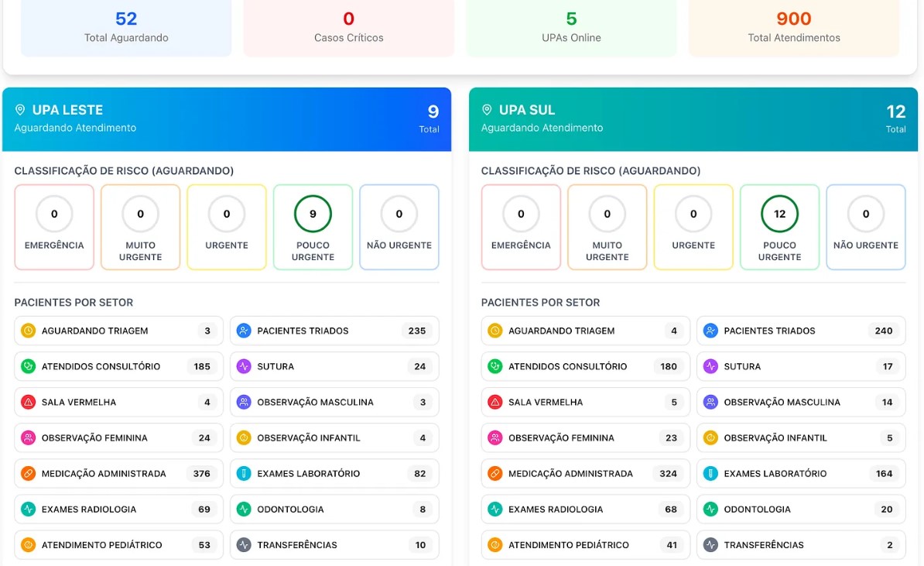Open the Casos Críticos summary card
This screenshot has width=924, height=566.
pyautogui.click(x=348, y=26)
